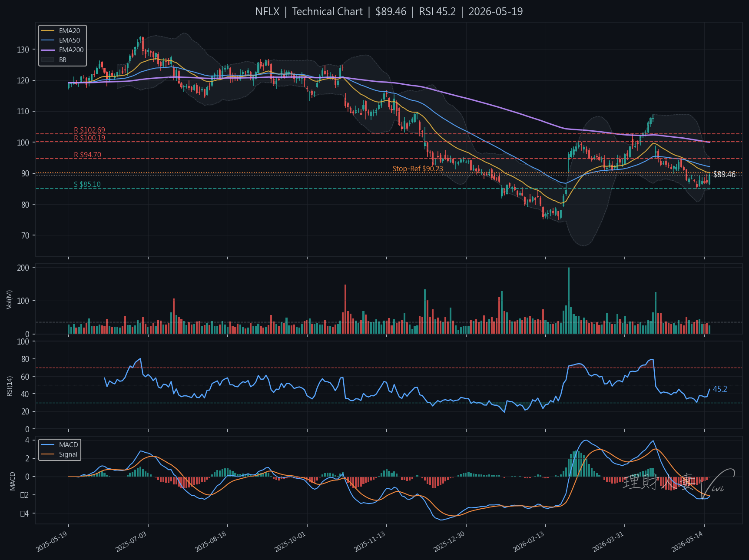The width and height of the screenshot is (749, 560).
Task: Click the 100 tick on the volume axis
Action: (23, 301)
